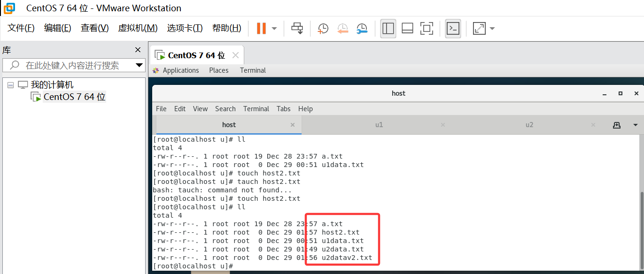Suspend the virtual machine

[x=261, y=28]
